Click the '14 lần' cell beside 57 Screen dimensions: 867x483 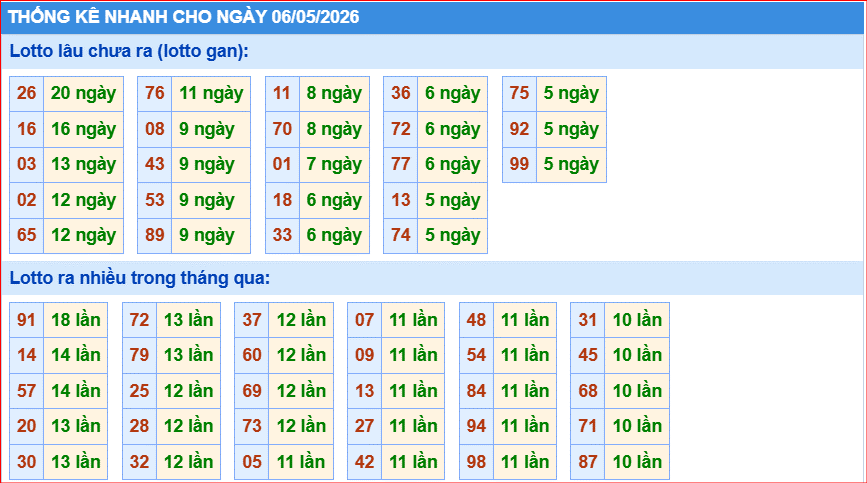click(x=76, y=391)
